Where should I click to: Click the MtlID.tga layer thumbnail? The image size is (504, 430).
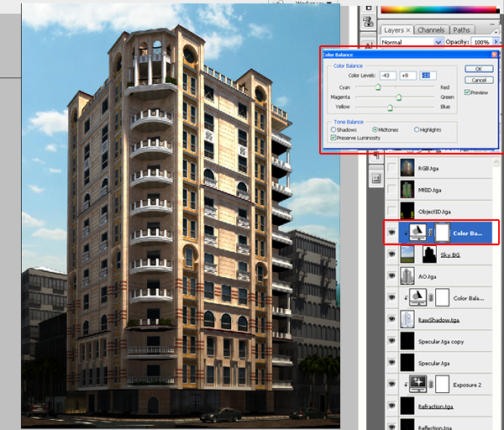(x=407, y=189)
